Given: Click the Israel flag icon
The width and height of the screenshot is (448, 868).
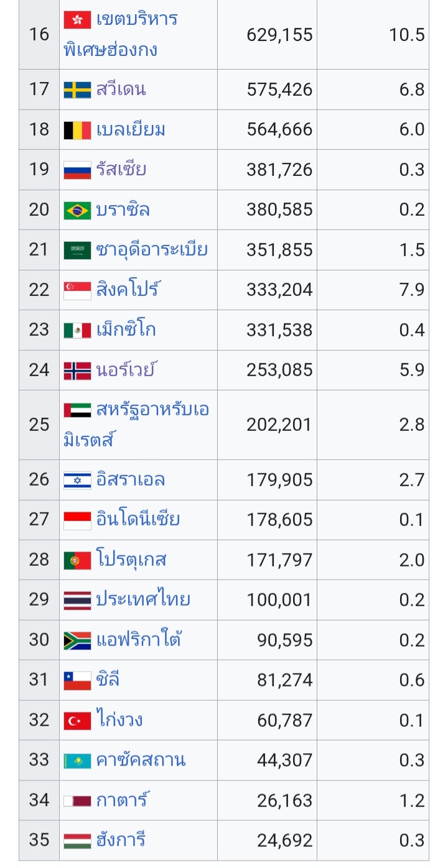Looking at the screenshot, I should [77, 480].
